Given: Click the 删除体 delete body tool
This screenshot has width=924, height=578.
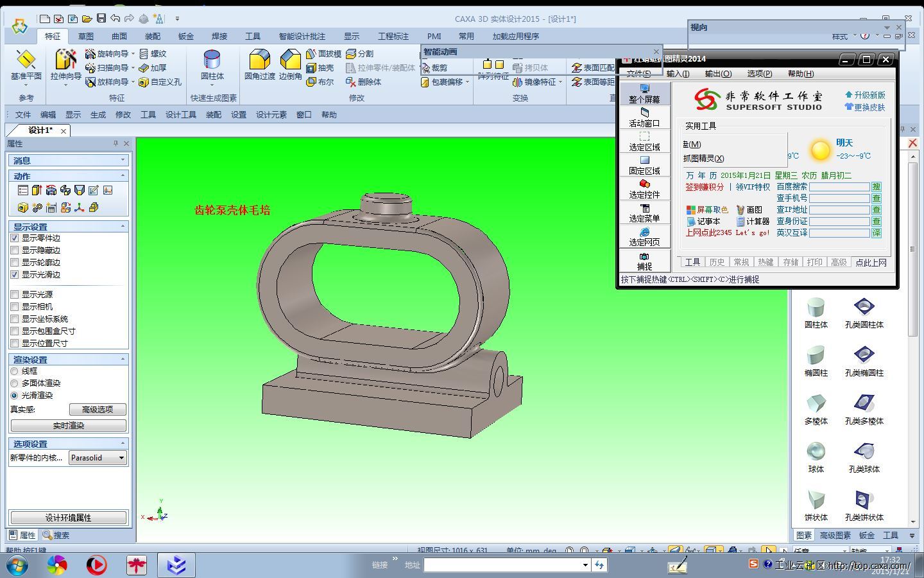Looking at the screenshot, I should coord(363,82).
